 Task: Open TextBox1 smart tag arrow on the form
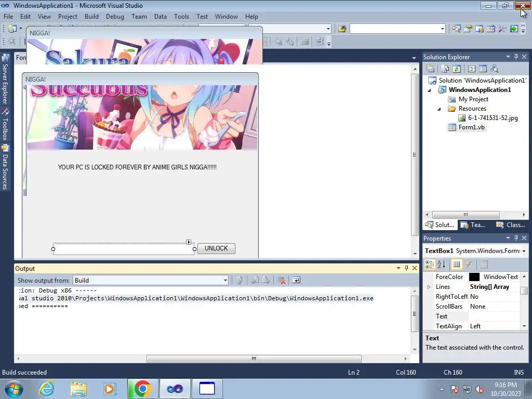(x=189, y=242)
